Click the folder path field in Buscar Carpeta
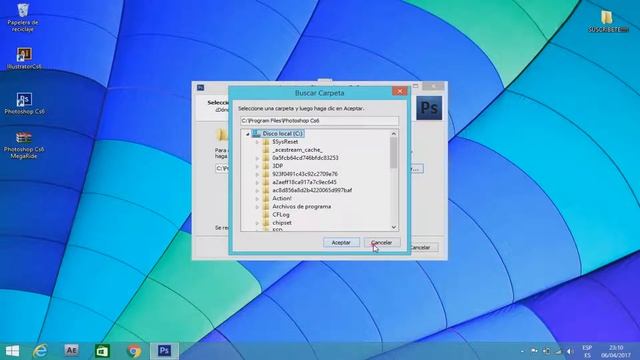This screenshot has height=360, width=640. click(x=319, y=121)
